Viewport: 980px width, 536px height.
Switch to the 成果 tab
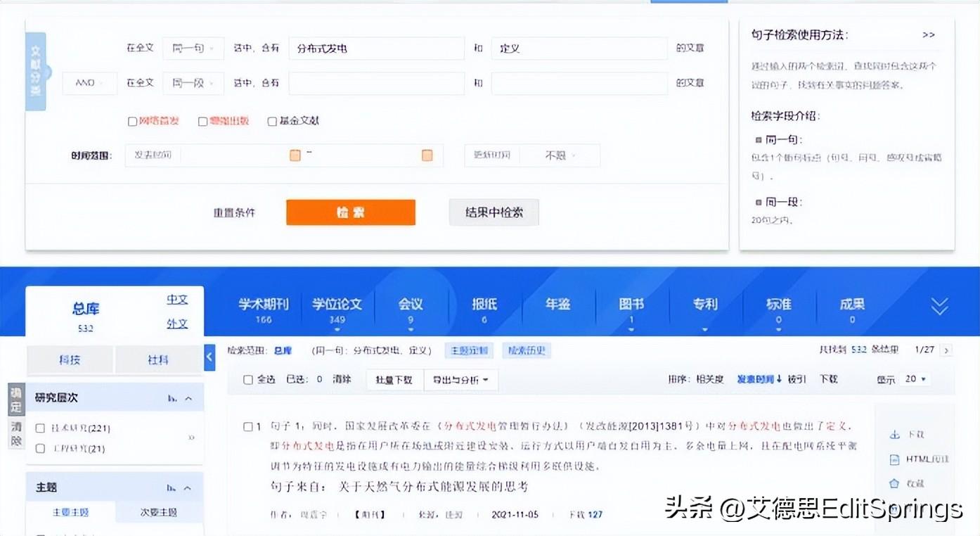pyautogui.click(x=852, y=310)
